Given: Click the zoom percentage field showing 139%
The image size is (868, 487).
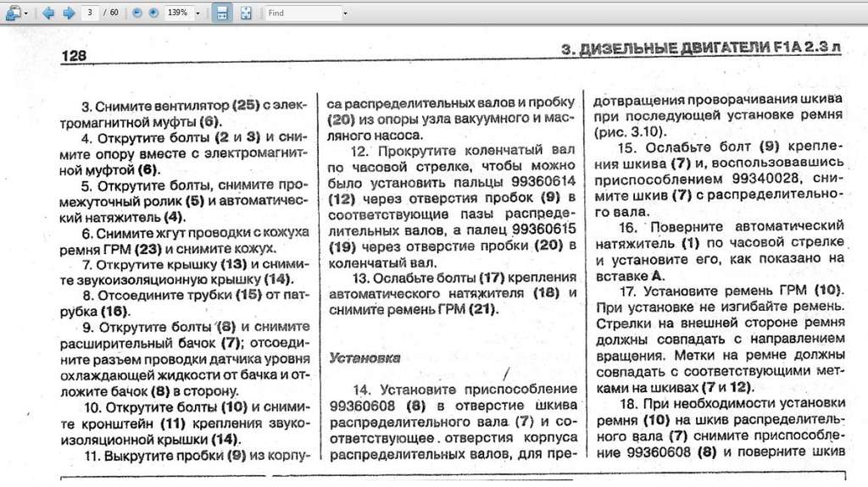Looking at the screenshot, I should 178,12.
